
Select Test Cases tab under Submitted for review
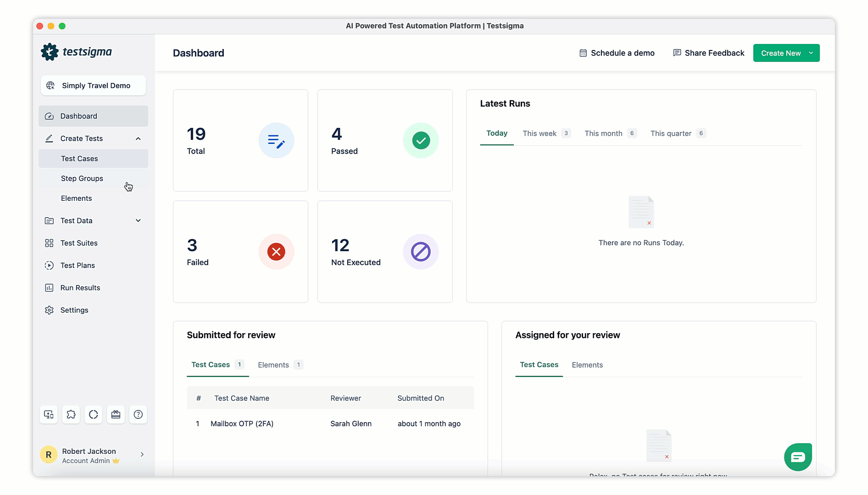[217, 365]
